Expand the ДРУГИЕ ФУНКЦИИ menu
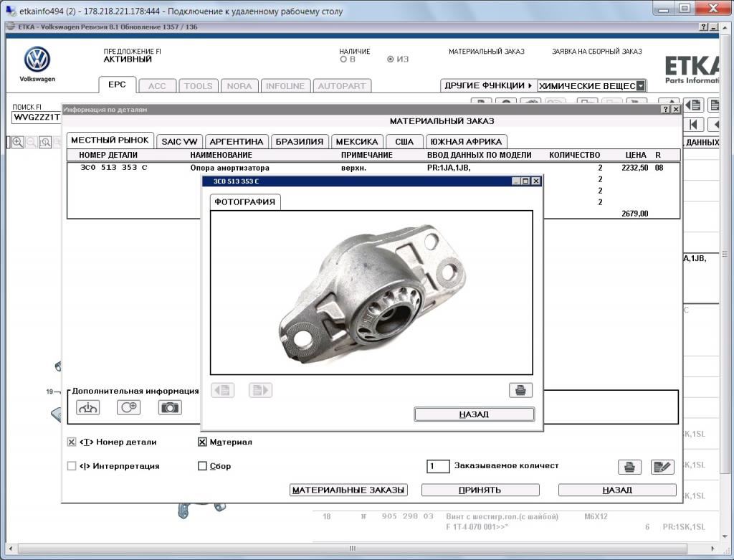This screenshot has width=734, height=560. [488, 86]
